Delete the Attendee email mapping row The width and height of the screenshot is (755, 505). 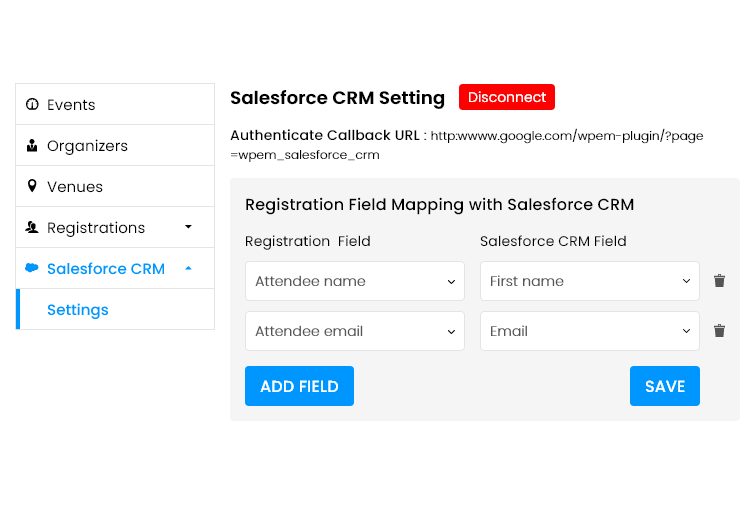tap(719, 331)
